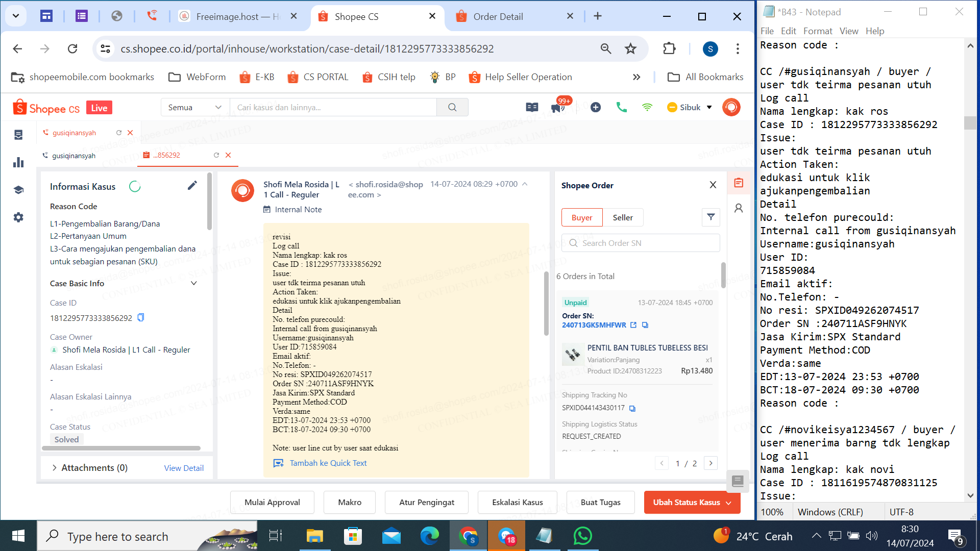Select the Buyer toggle in Shopee Order
The height and width of the screenshot is (551, 980).
[x=582, y=217]
